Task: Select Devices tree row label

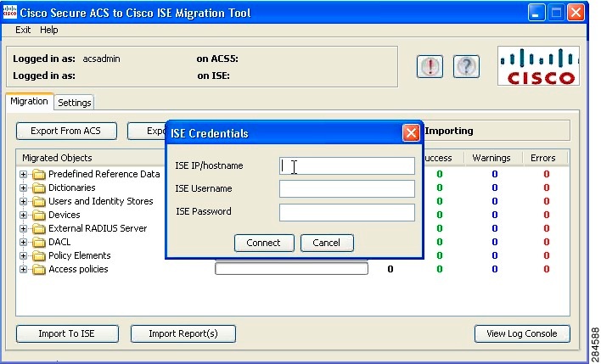Action: click(x=64, y=215)
